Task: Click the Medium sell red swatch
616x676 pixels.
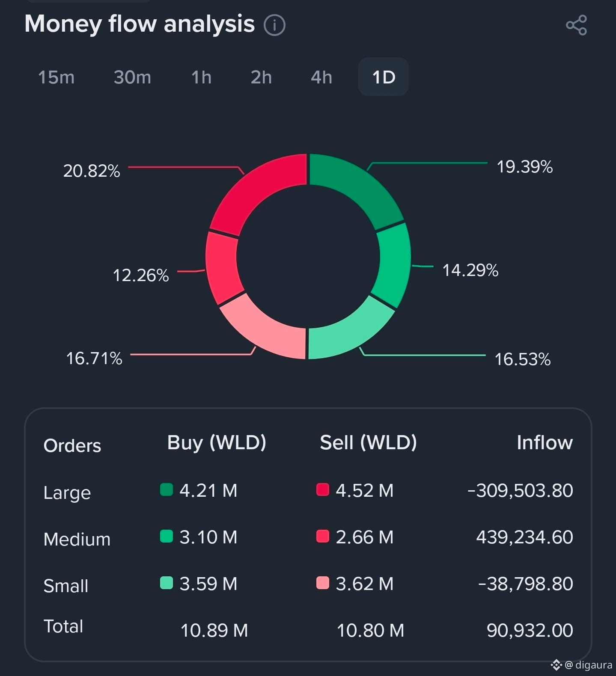Action: 322,536
